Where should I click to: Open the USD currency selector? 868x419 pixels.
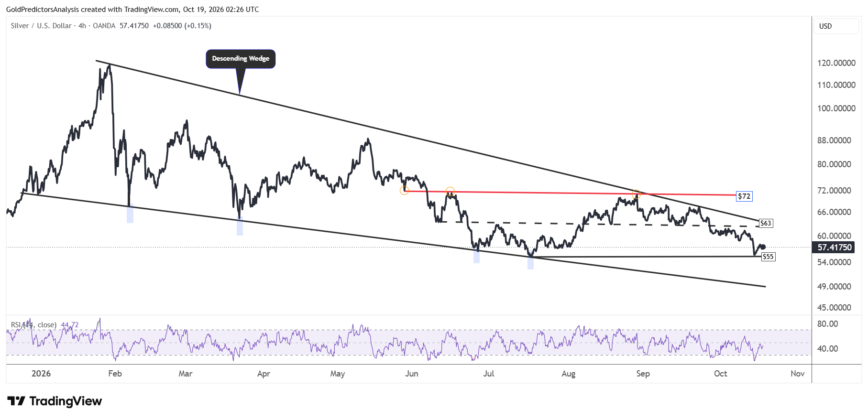tap(836, 26)
